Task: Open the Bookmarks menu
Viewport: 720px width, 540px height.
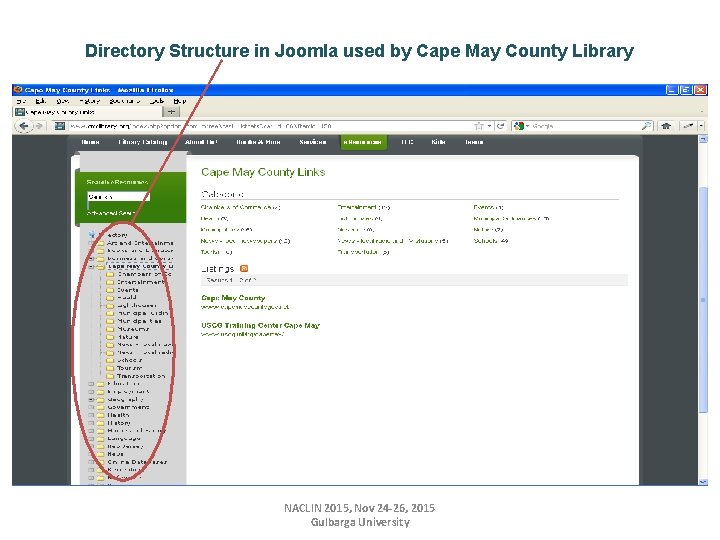Action: click(124, 101)
